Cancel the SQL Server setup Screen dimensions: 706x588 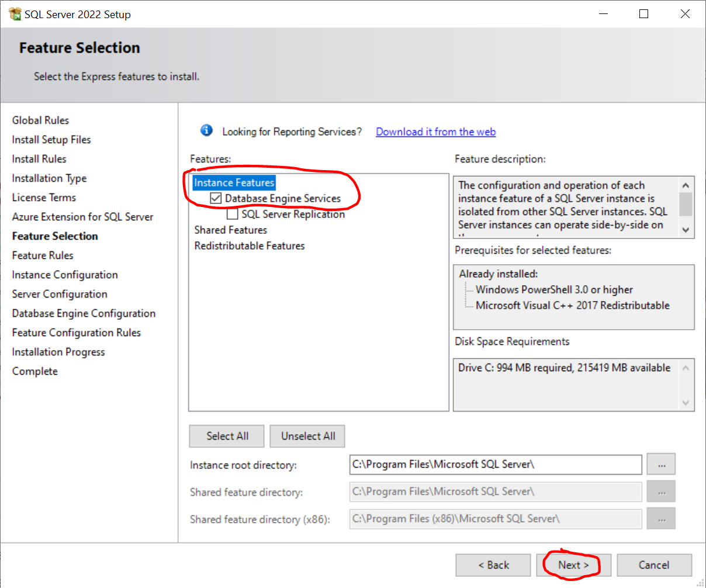pos(654,565)
